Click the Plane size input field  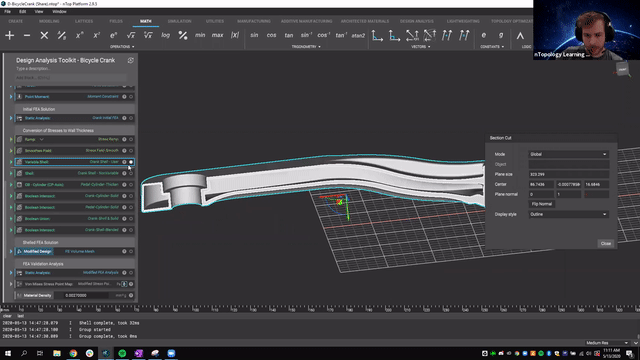(x=568, y=174)
